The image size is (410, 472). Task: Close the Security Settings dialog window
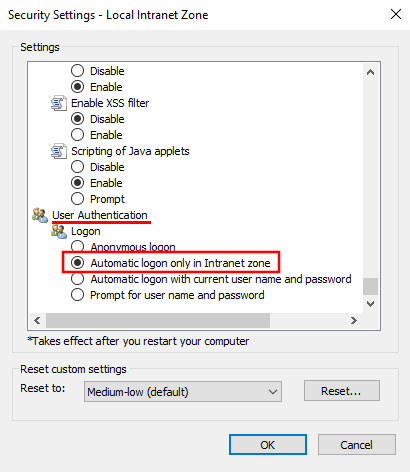396,14
